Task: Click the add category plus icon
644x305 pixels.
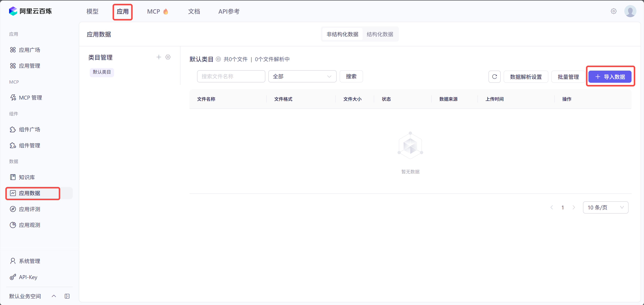Action: click(159, 57)
